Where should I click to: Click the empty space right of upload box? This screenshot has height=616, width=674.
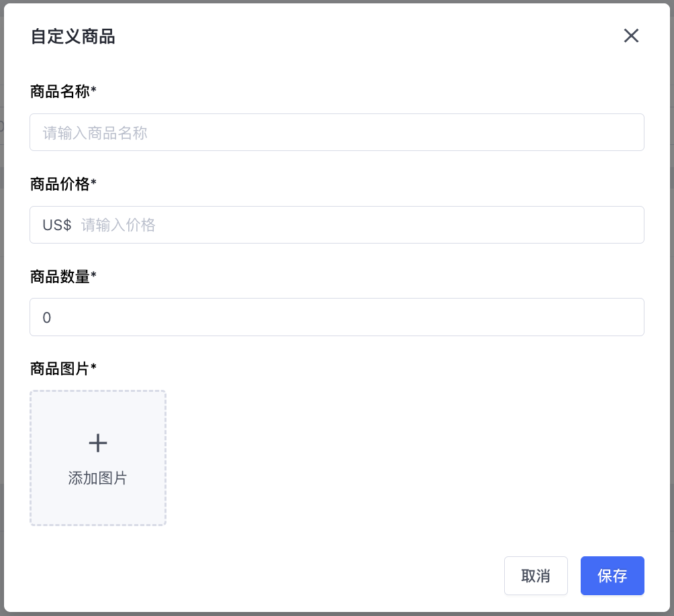(403, 458)
